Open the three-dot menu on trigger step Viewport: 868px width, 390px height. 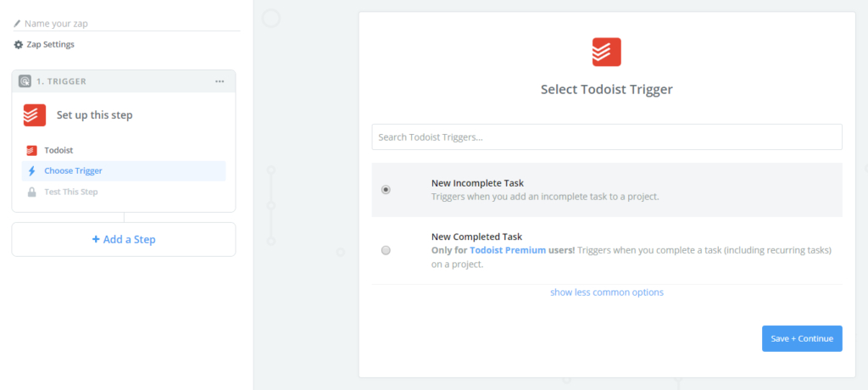[x=220, y=81]
